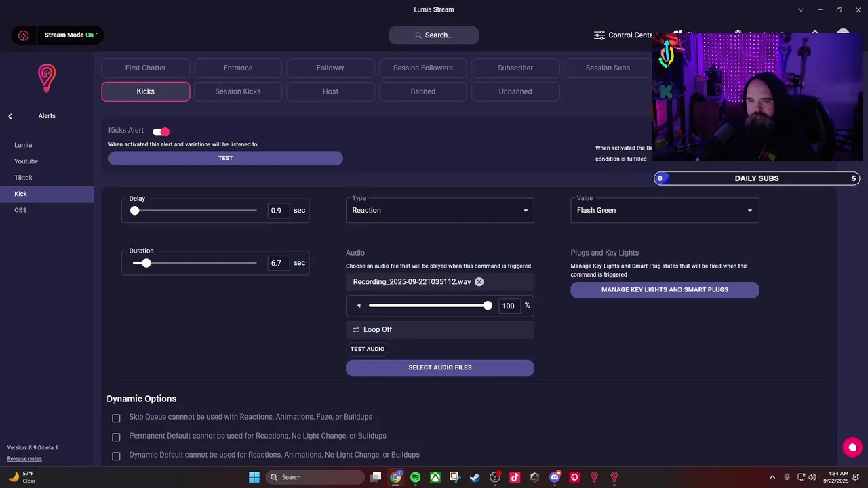Remove the Recording_2025-09-22T035112.wav audio file
Viewport: 868px width, 488px height.
tap(479, 282)
